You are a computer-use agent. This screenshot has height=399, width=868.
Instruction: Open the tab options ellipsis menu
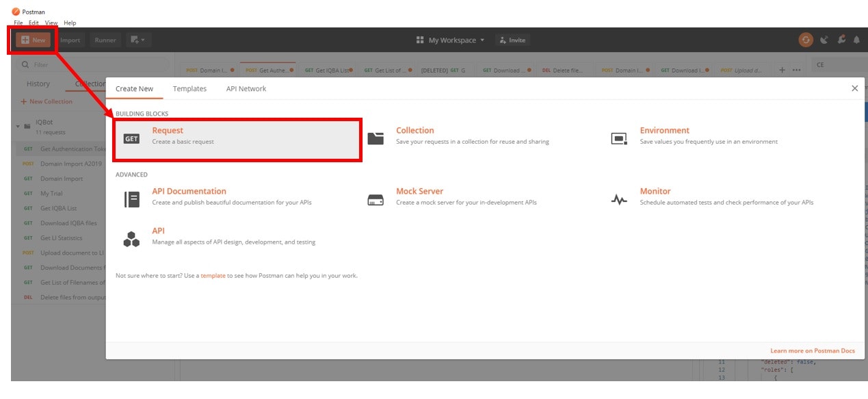click(796, 70)
